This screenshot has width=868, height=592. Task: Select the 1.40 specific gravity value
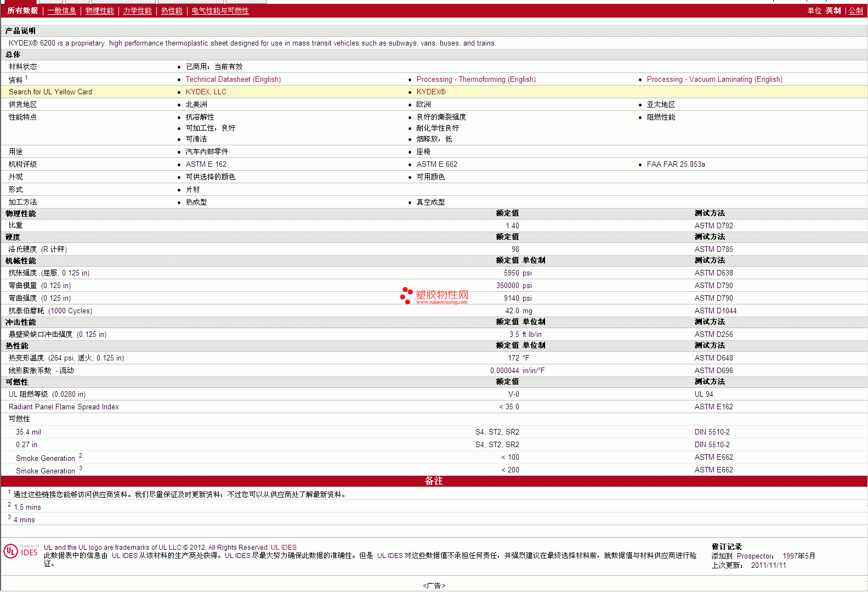click(x=512, y=225)
